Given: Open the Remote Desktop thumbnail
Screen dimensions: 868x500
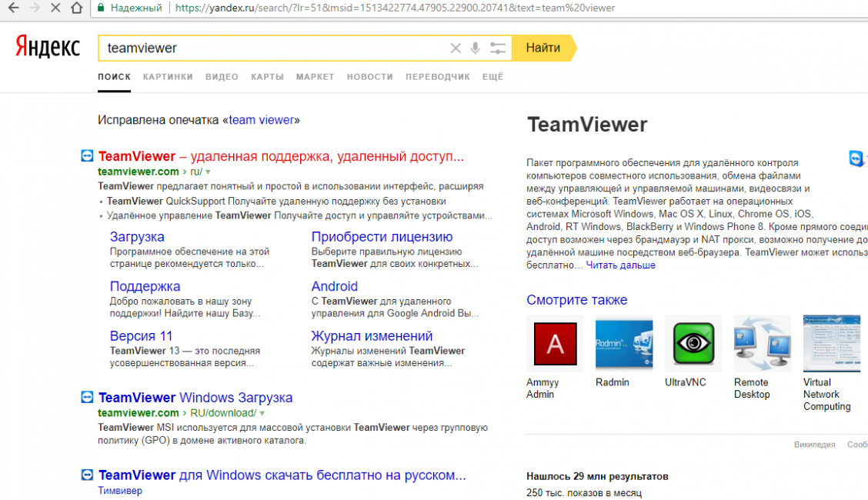Looking at the screenshot, I should tap(763, 344).
